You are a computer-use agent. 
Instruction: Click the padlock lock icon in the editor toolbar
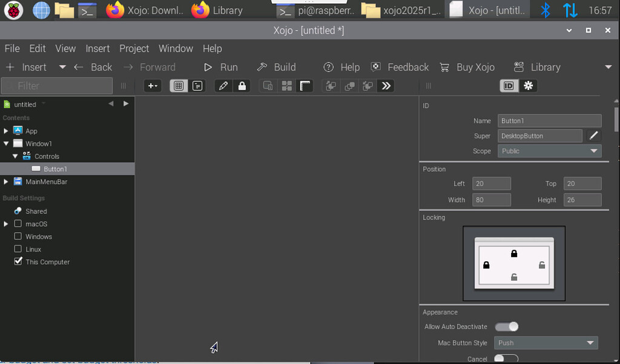click(242, 85)
